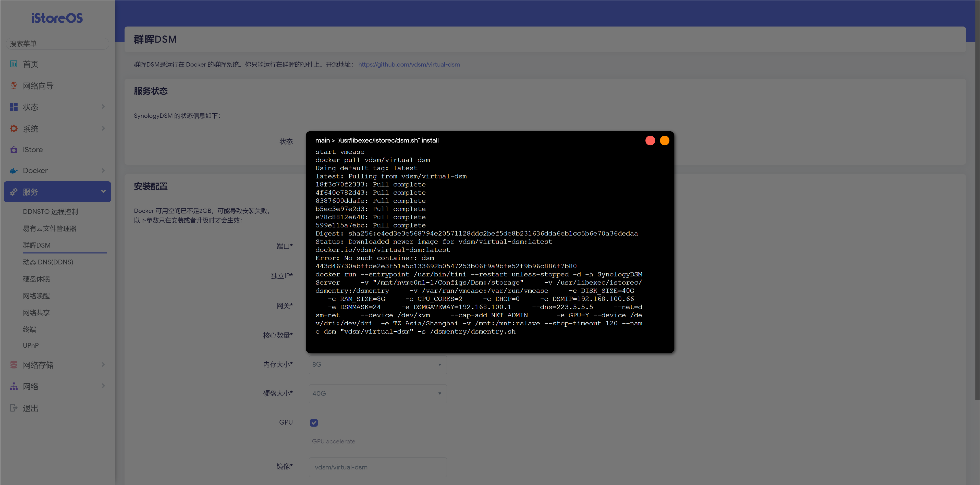980x485 pixels.
Task: Expand the 网络 menu chevron
Action: click(x=103, y=386)
